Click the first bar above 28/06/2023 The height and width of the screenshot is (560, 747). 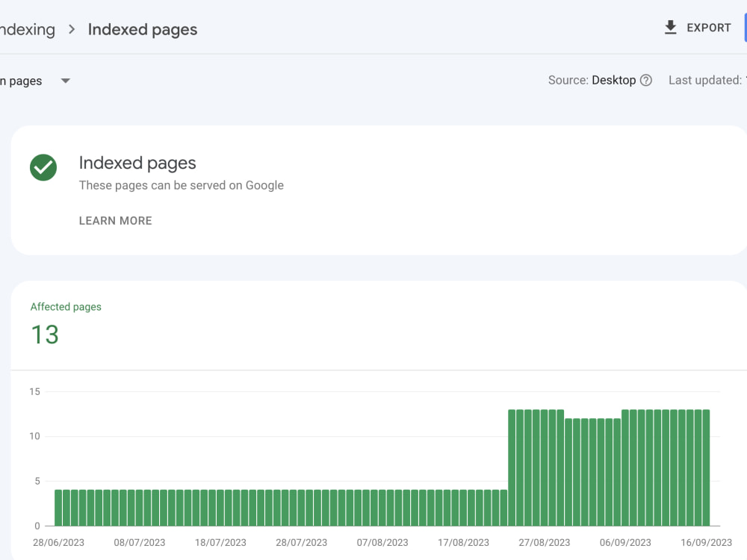(x=58, y=508)
